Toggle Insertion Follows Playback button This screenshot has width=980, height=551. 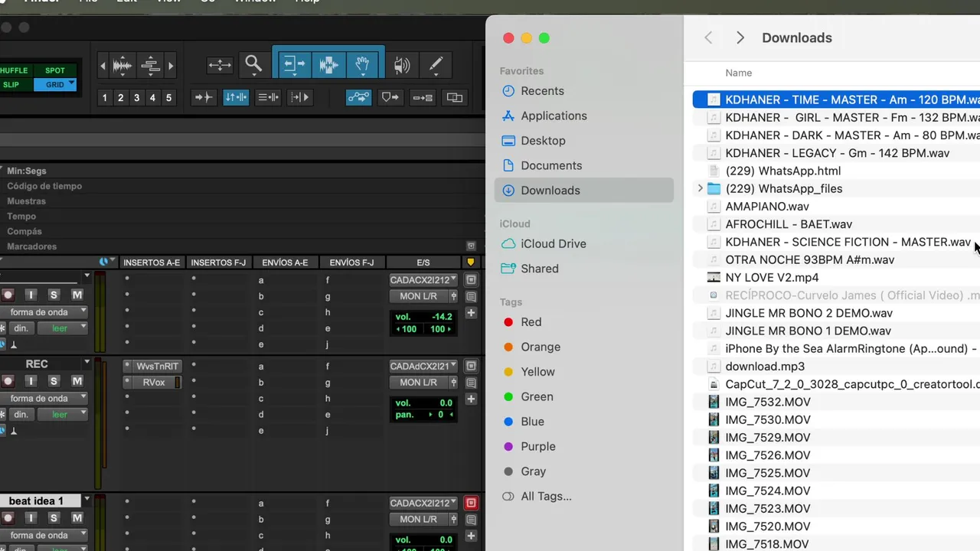(300, 97)
